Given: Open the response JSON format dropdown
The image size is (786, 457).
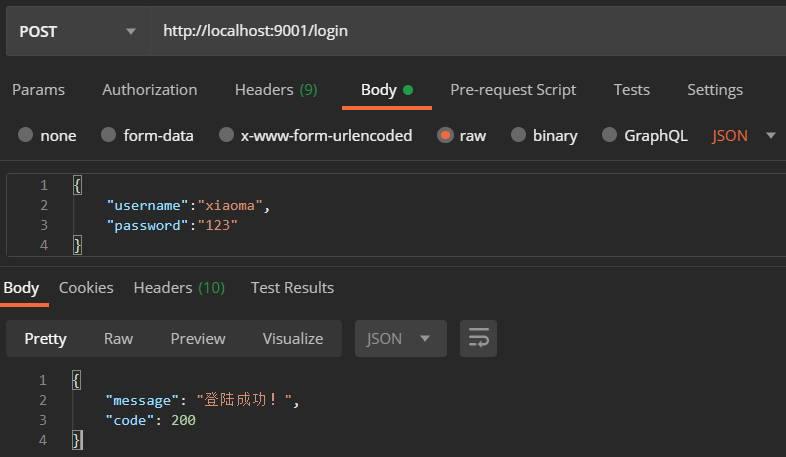Looking at the screenshot, I should coord(400,338).
